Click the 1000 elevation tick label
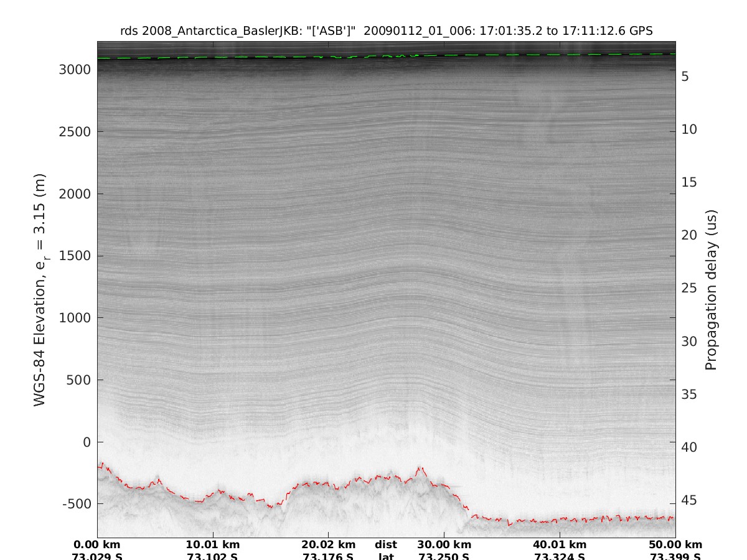The image size is (747, 560). pyautogui.click(x=75, y=318)
